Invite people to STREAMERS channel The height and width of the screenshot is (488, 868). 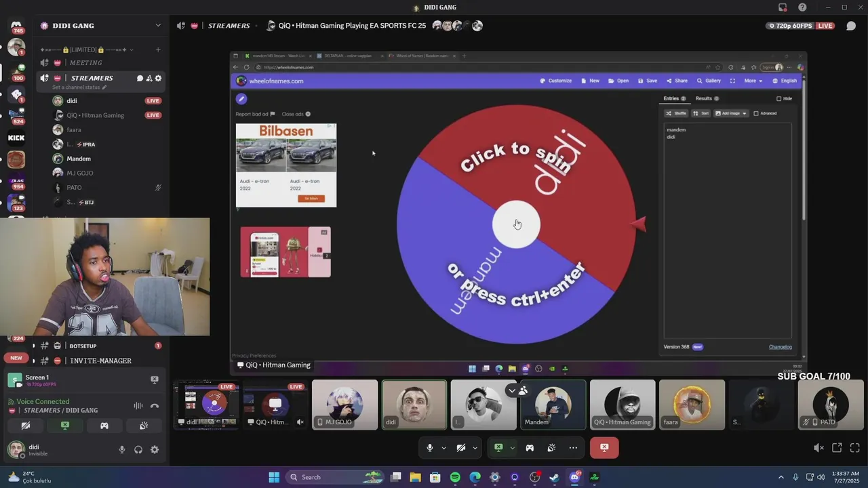[x=149, y=78]
